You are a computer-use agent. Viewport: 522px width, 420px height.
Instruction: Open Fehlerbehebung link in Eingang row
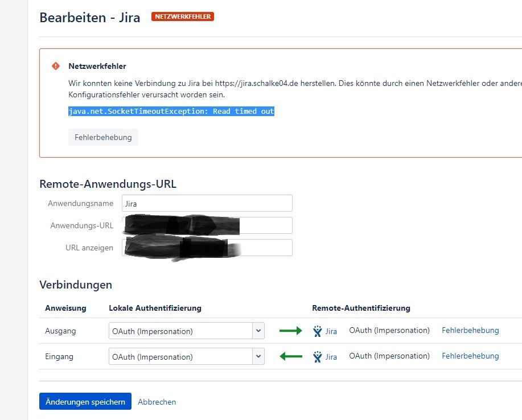pyautogui.click(x=470, y=356)
